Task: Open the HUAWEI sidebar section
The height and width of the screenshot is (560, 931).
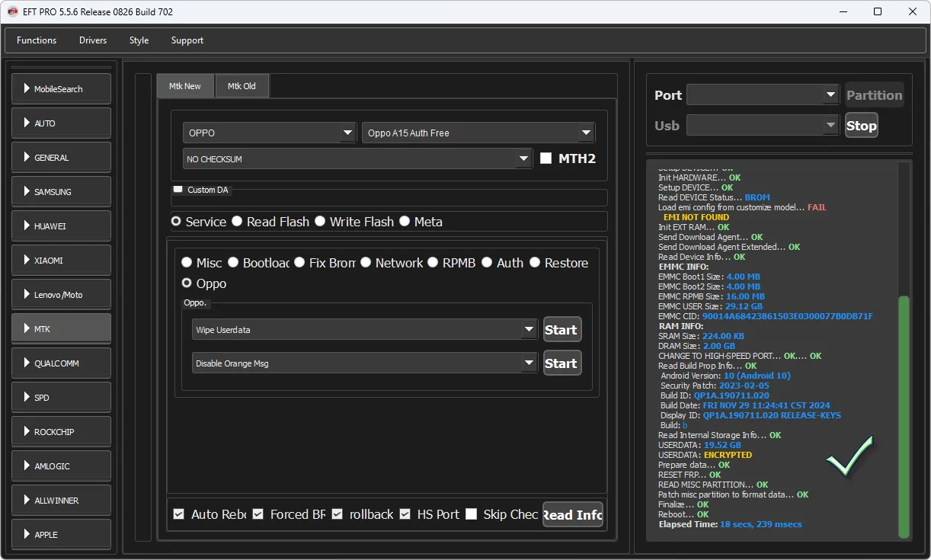Action: pyautogui.click(x=61, y=226)
